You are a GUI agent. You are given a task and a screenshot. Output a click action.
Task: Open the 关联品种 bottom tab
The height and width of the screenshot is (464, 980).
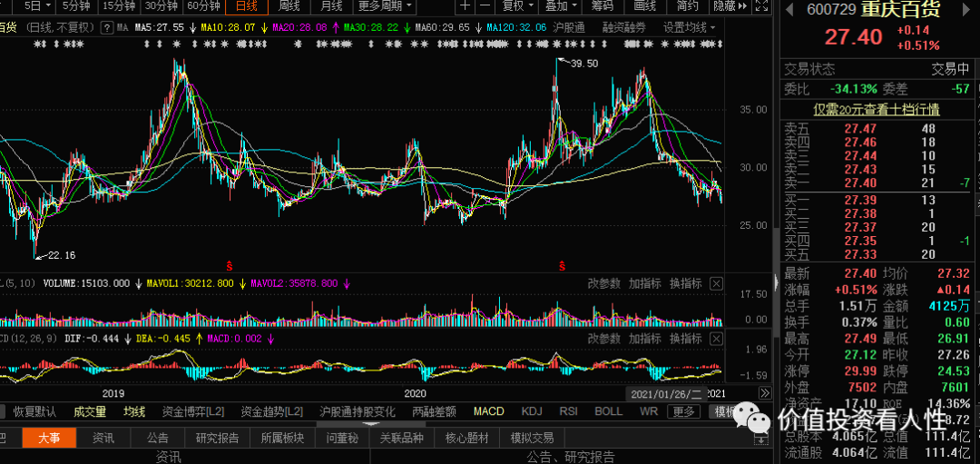point(402,438)
